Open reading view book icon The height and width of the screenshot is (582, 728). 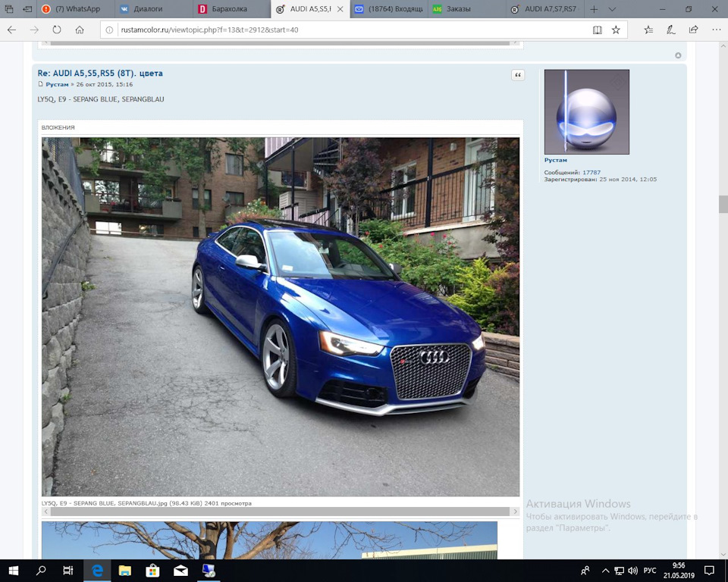(597, 30)
